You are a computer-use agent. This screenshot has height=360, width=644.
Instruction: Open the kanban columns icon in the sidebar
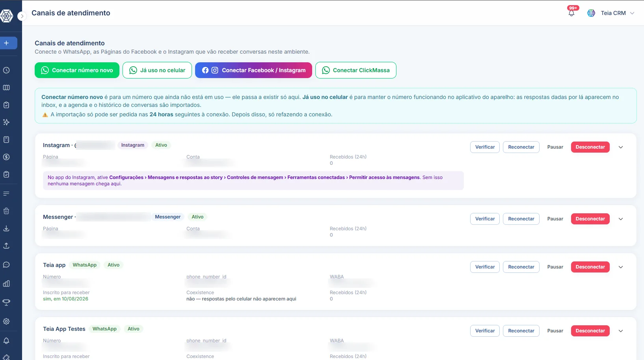point(6,88)
